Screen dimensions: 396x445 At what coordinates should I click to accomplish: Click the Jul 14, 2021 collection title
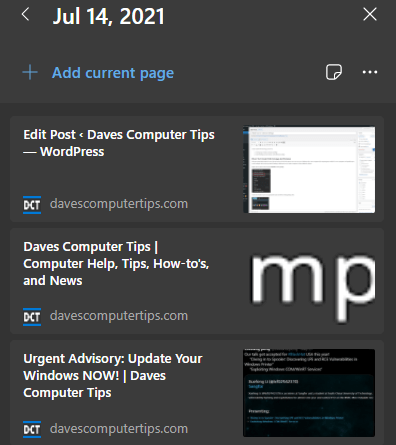[108, 16]
